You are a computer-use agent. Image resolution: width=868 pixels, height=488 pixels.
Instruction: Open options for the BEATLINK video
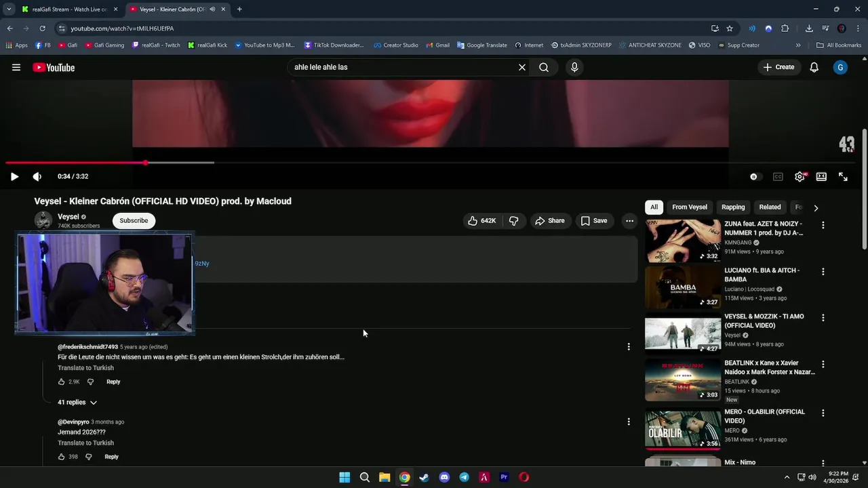coord(823,364)
